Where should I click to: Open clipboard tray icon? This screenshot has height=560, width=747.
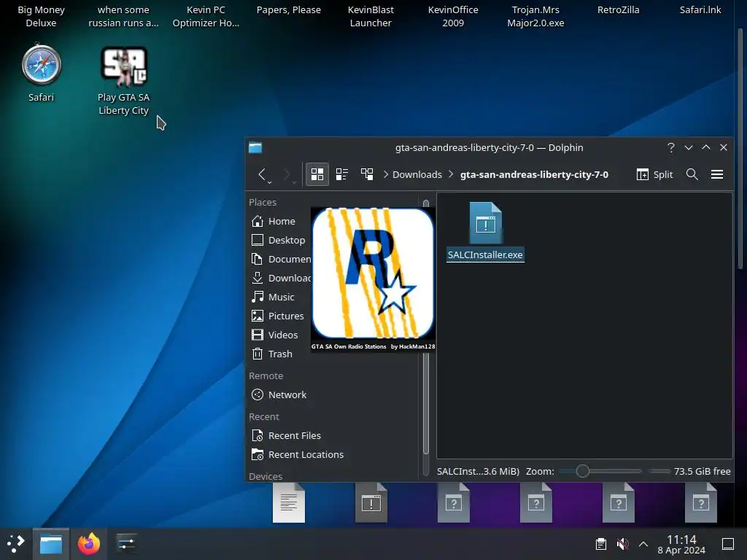(x=601, y=544)
